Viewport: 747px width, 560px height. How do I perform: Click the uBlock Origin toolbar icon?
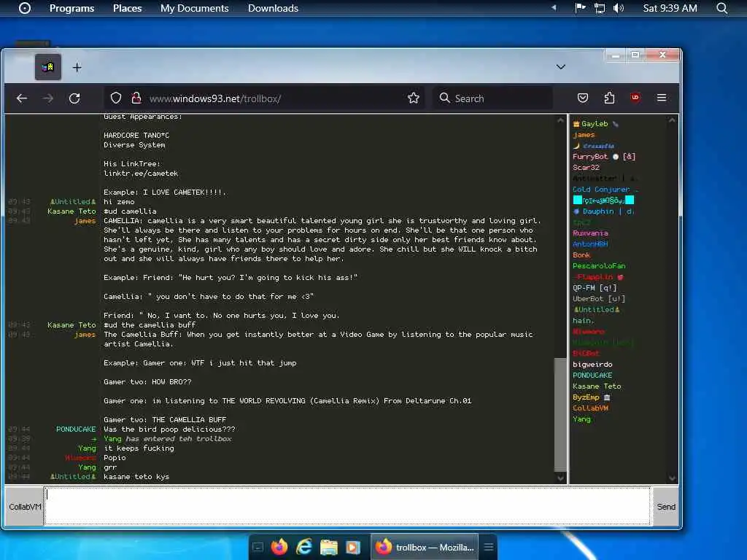click(635, 98)
